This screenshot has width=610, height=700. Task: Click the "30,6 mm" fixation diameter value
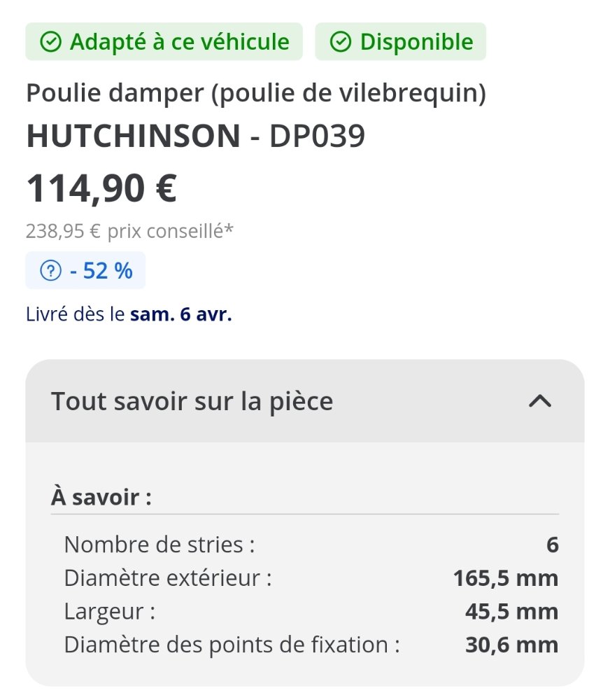pyautogui.click(x=511, y=645)
